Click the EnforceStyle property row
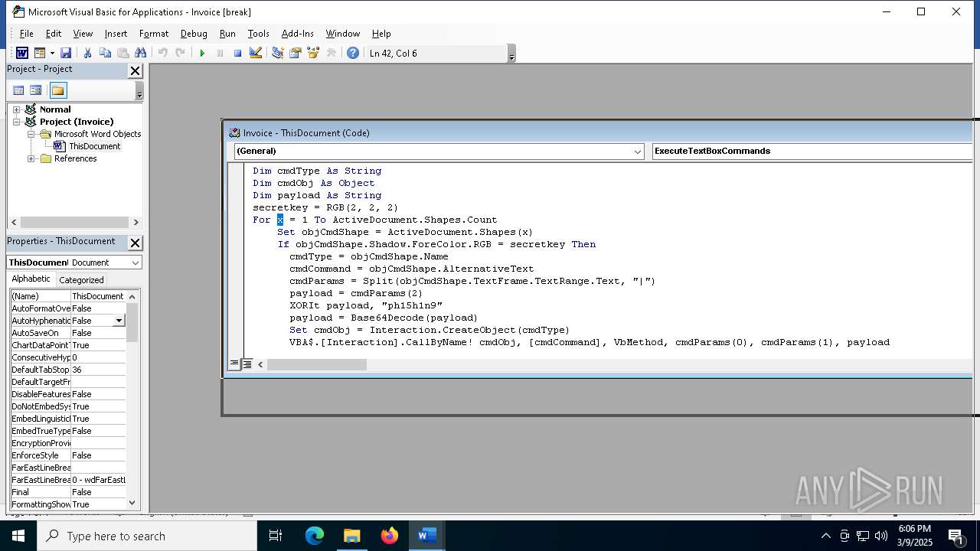 pos(68,455)
